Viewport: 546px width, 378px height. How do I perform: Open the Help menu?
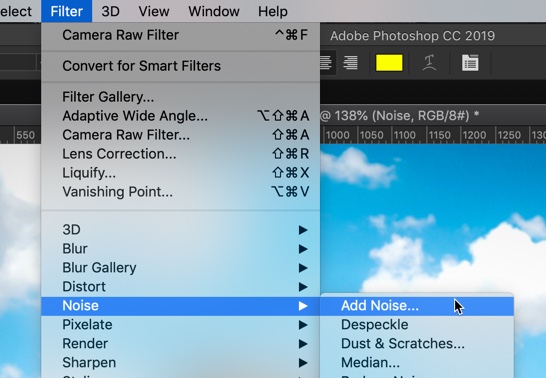click(273, 11)
